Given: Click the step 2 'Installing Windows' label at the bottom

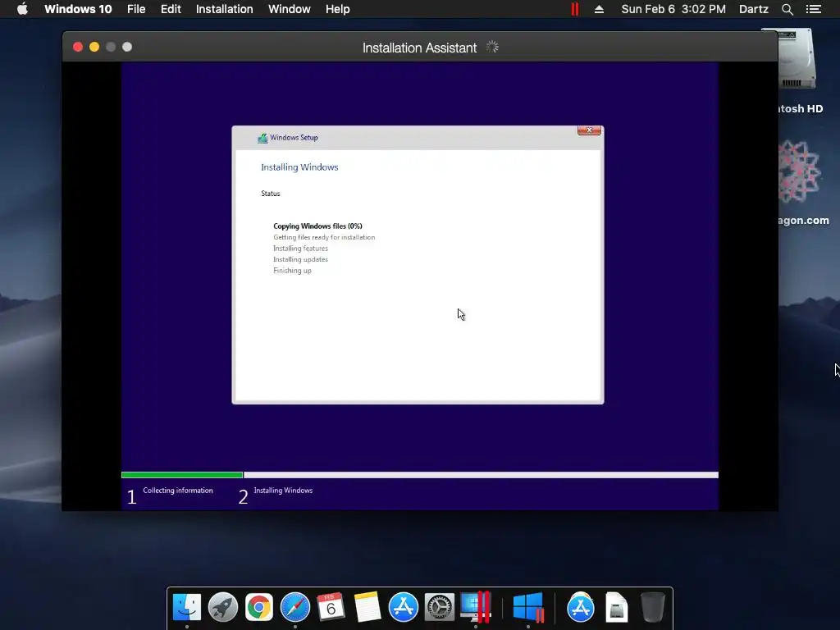Looking at the screenshot, I should tap(283, 491).
